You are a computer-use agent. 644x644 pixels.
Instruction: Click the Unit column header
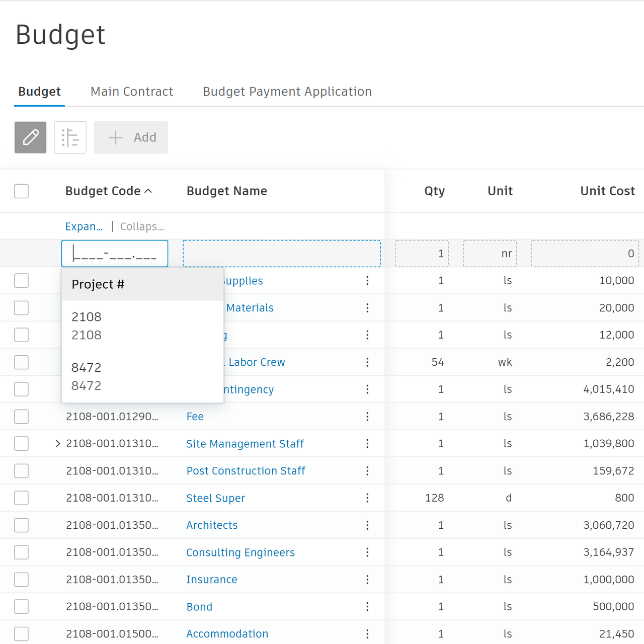click(500, 191)
